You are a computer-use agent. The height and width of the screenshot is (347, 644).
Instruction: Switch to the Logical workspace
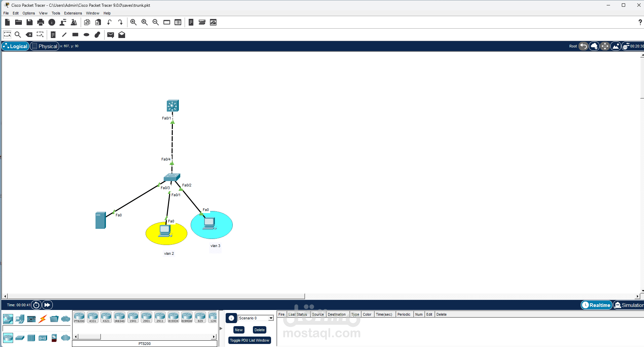tap(15, 46)
